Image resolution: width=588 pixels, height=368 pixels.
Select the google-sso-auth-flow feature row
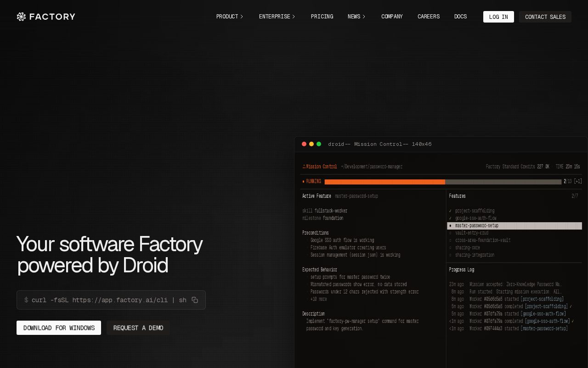pyautogui.click(x=514, y=218)
